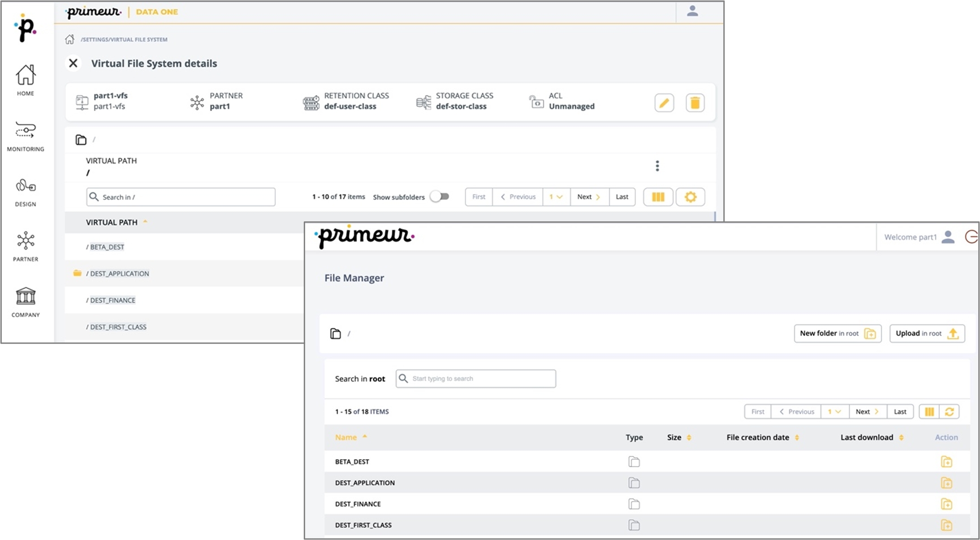
Task: Open gear settings next to columns button
Action: coord(690,197)
